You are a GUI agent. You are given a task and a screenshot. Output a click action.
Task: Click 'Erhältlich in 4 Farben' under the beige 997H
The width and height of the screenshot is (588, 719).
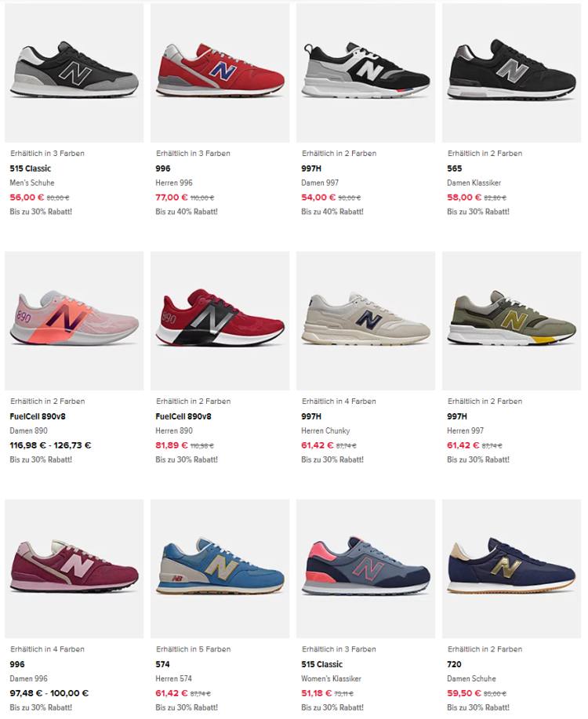pyautogui.click(x=339, y=401)
